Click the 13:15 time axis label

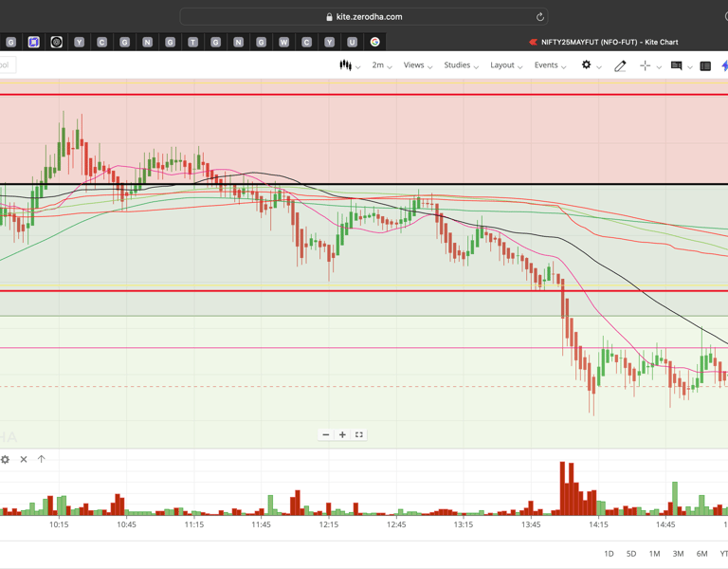tap(464, 524)
